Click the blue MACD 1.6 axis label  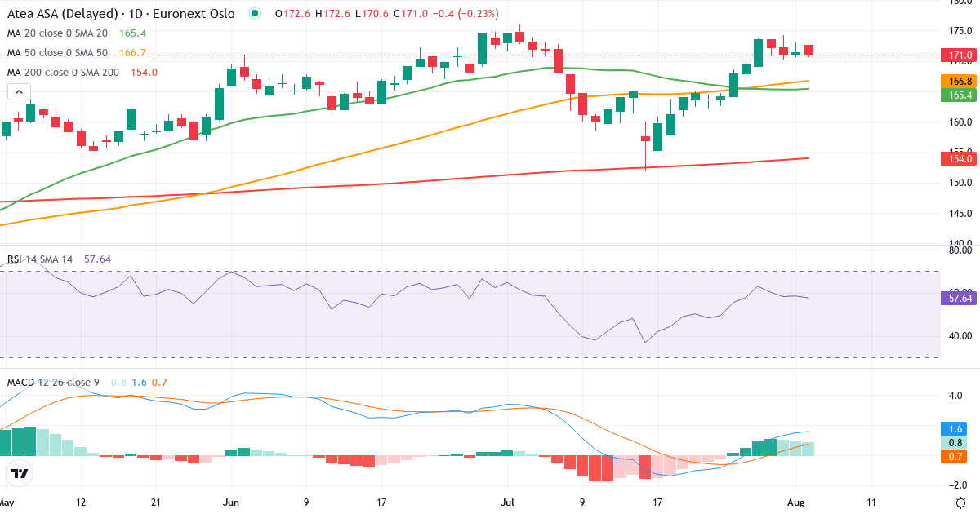tap(955, 428)
